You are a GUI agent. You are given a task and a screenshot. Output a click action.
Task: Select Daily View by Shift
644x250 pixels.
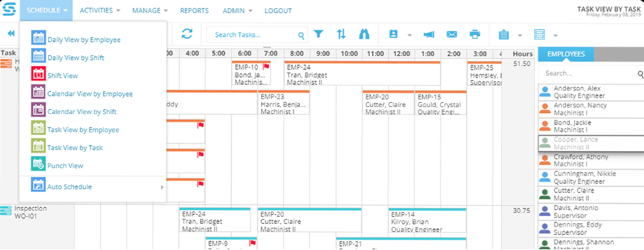68,57
